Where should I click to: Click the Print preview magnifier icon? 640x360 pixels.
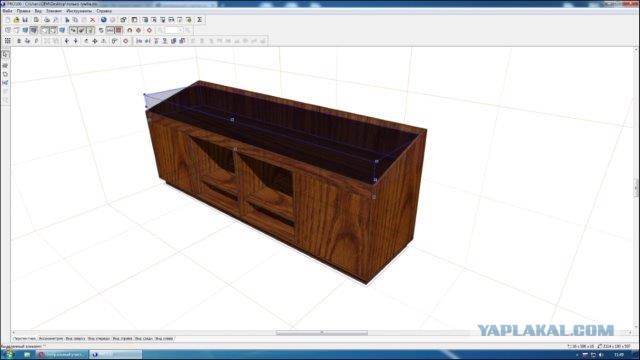(x=56, y=20)
